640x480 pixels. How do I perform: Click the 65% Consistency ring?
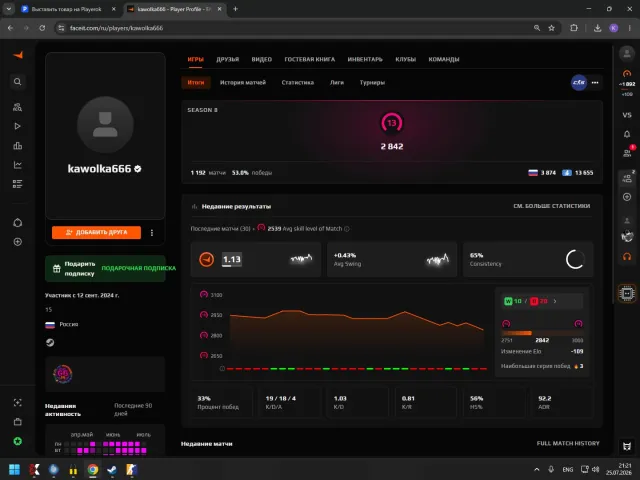pos(575,260)
